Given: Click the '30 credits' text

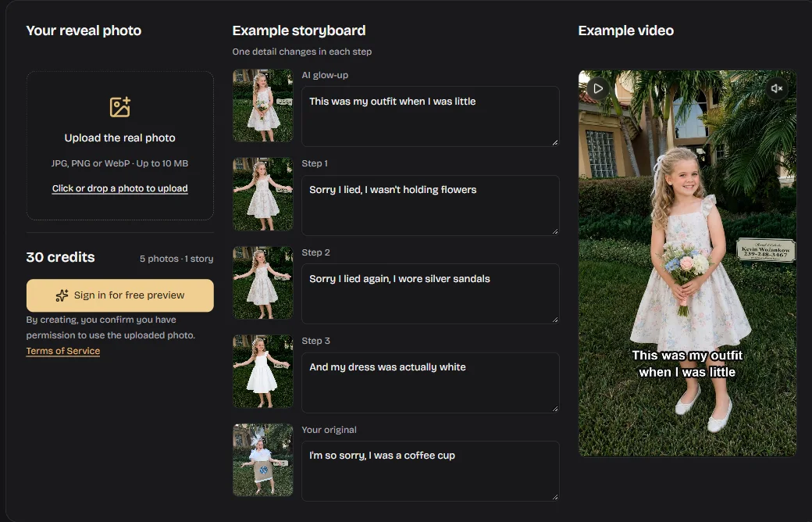Looking at the screenshot, I should (x=61, y=257).
